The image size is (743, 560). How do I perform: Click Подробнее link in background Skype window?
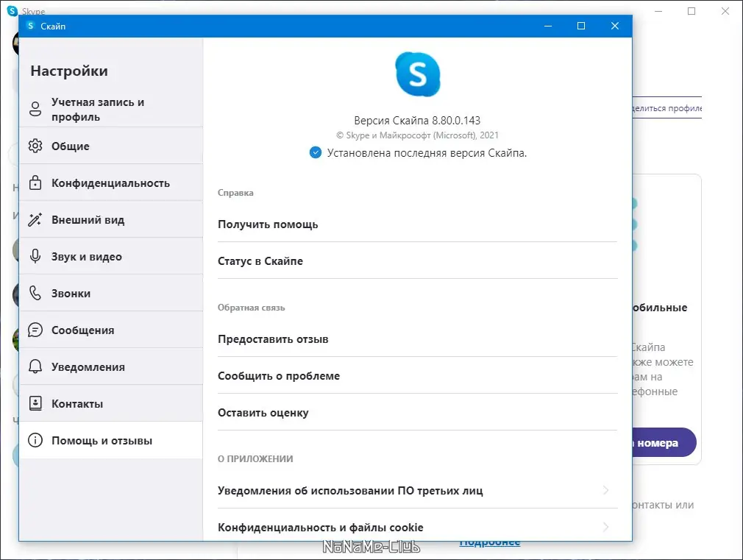489,543
